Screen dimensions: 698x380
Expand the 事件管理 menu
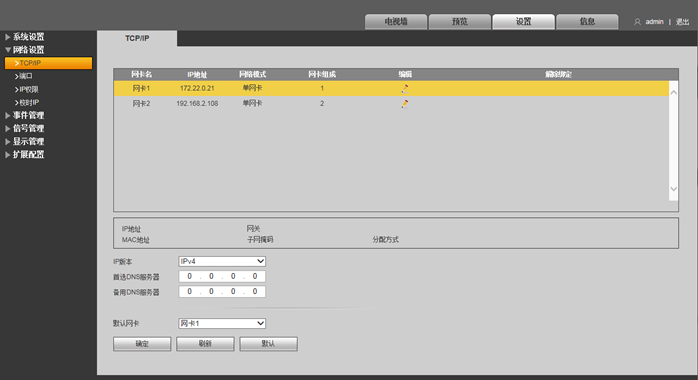[24, 115]
